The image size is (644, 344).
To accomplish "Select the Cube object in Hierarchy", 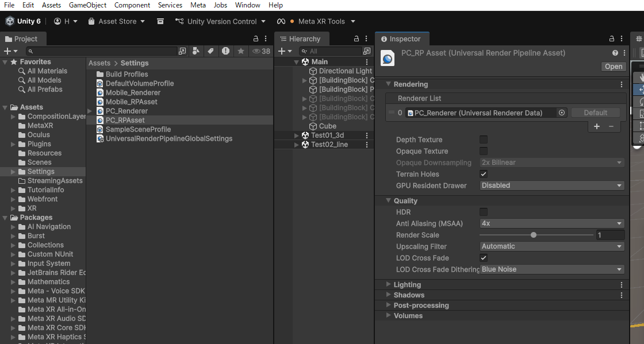I will (x=327, y=126).
